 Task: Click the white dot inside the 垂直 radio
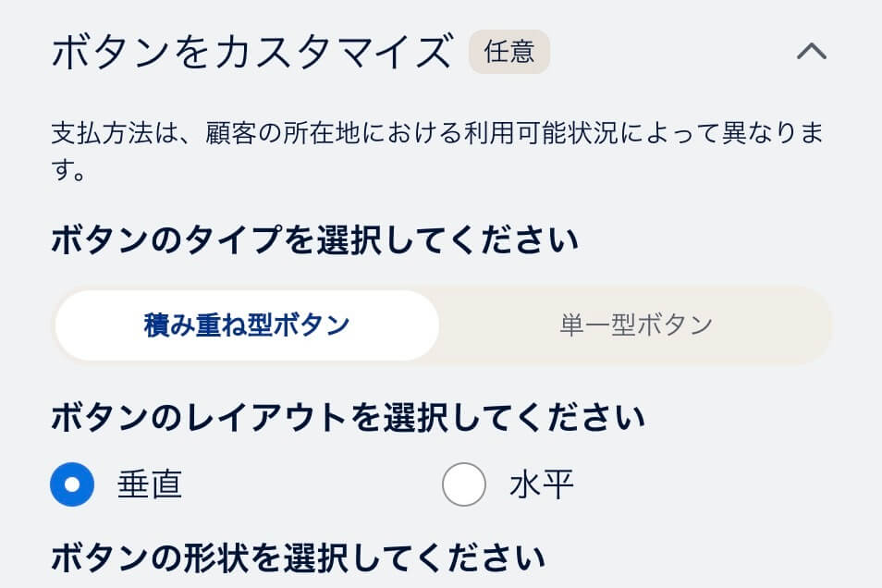[72, 484]
